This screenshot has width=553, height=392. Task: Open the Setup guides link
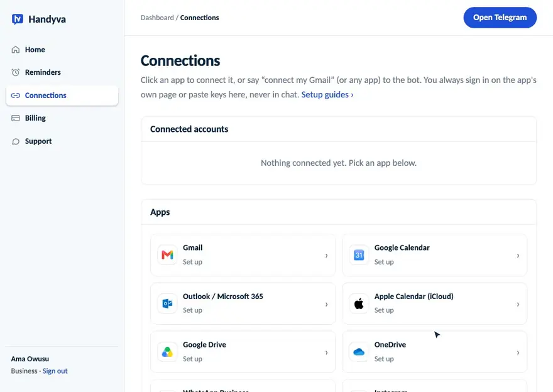(x=327, y=94)
